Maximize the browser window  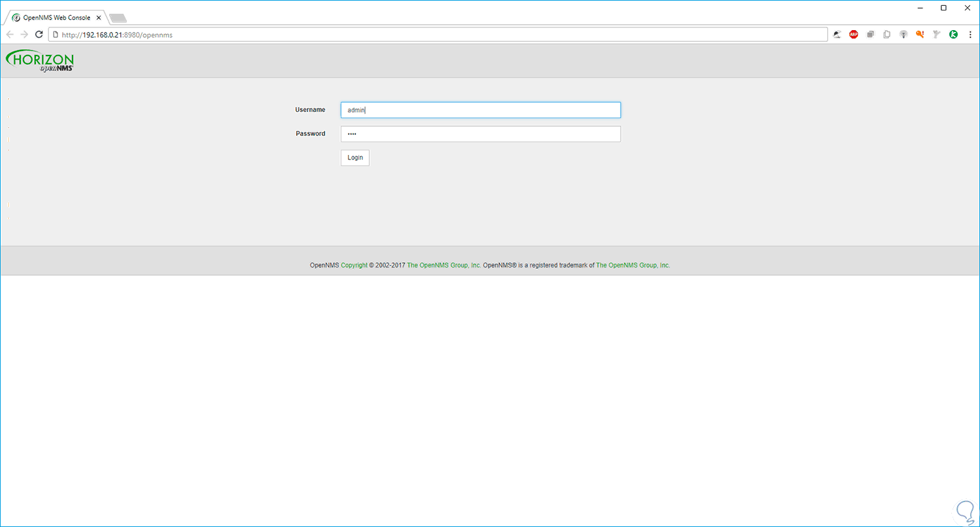(x=943, y=8)
